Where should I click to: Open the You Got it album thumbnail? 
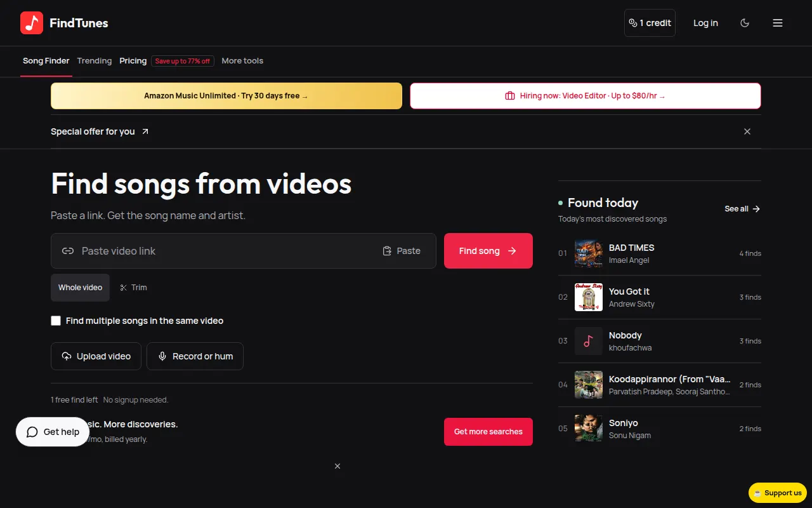pos(589,297)
